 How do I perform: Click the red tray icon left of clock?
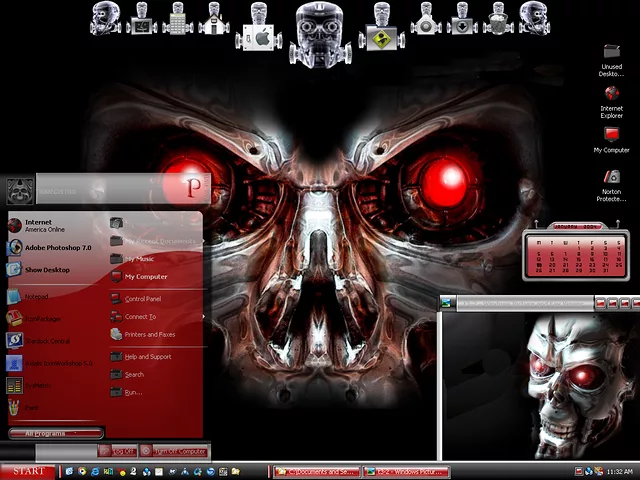(579, 472)
